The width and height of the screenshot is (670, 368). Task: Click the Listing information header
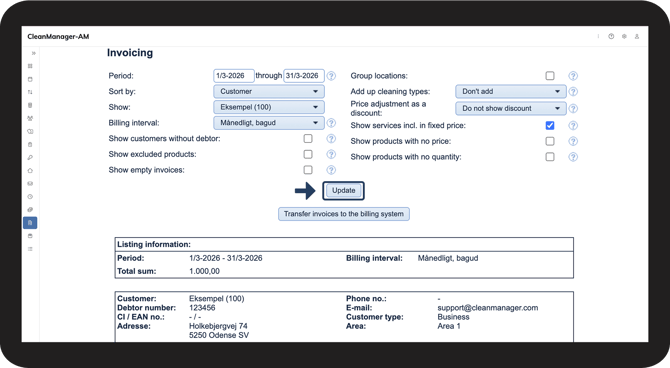(x=154, y=244)
